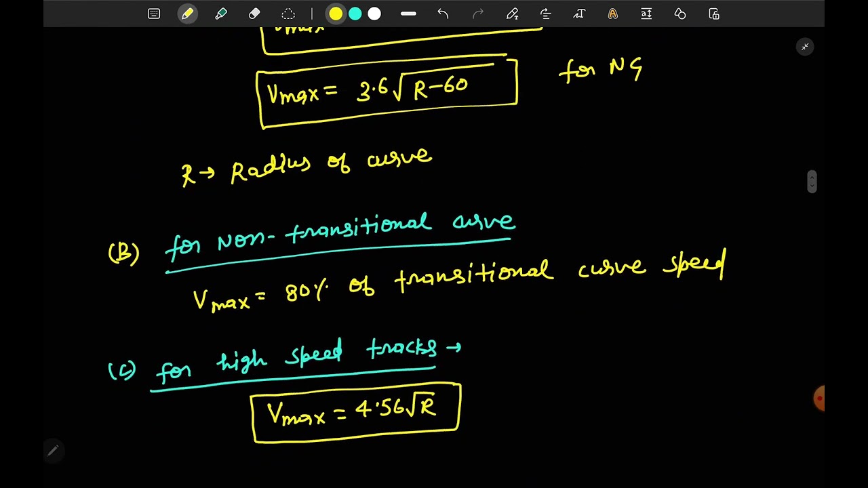The image size is (868, 488).
Task: Click the collapse fullscreen arrows button
Action: 805,47
